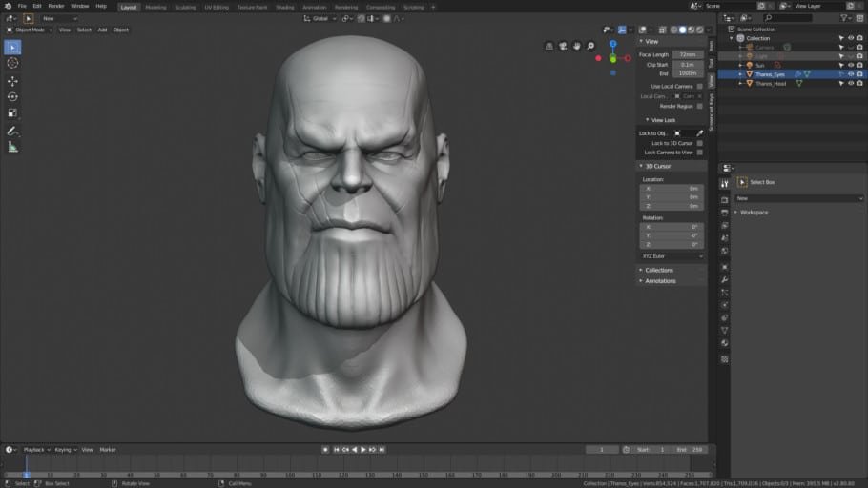Screen dimensions: 868x488
Task: Open the Object Data properties tab
Action: (x=725, y=331)
